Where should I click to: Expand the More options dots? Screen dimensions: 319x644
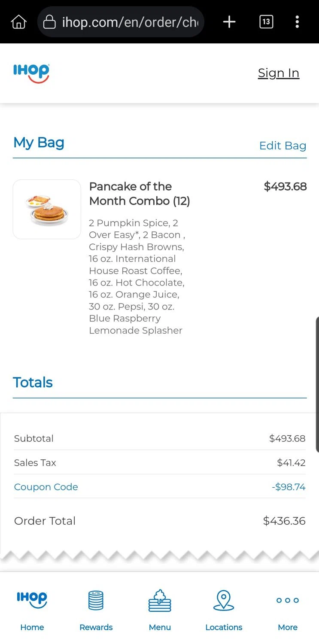point(288,600)
